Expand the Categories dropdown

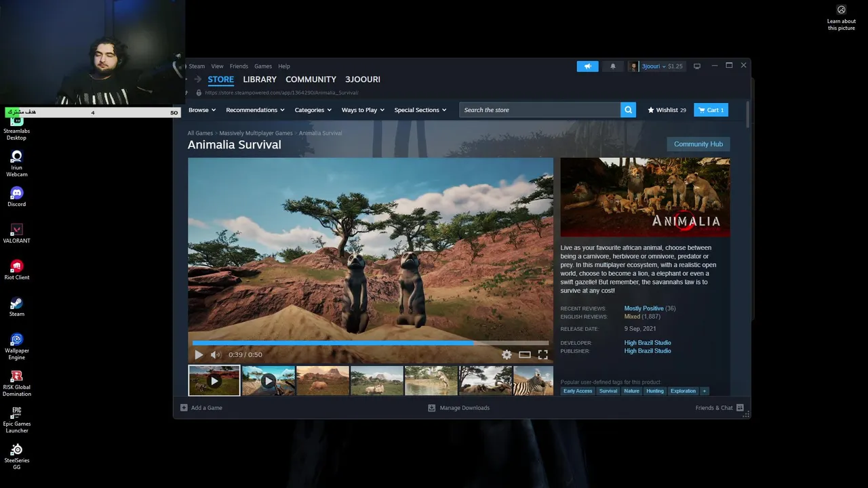click(313, 110)
